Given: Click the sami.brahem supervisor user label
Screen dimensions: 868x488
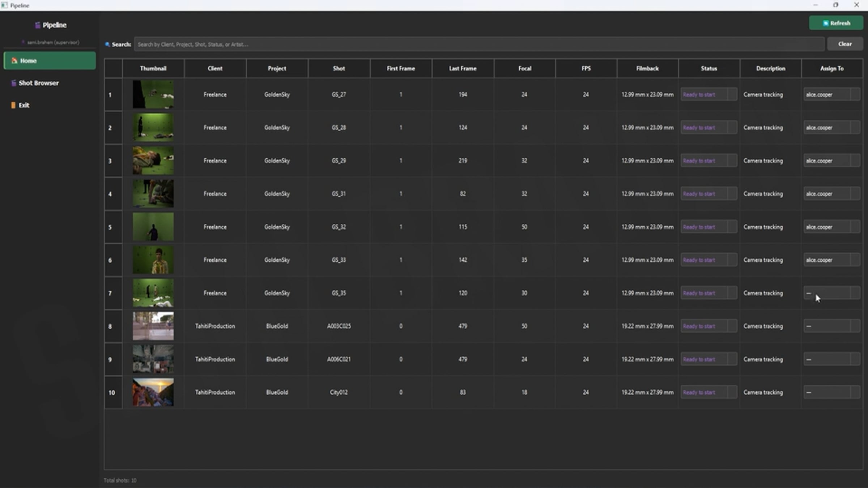Looking at the screenshot, I should coord(53,42).
